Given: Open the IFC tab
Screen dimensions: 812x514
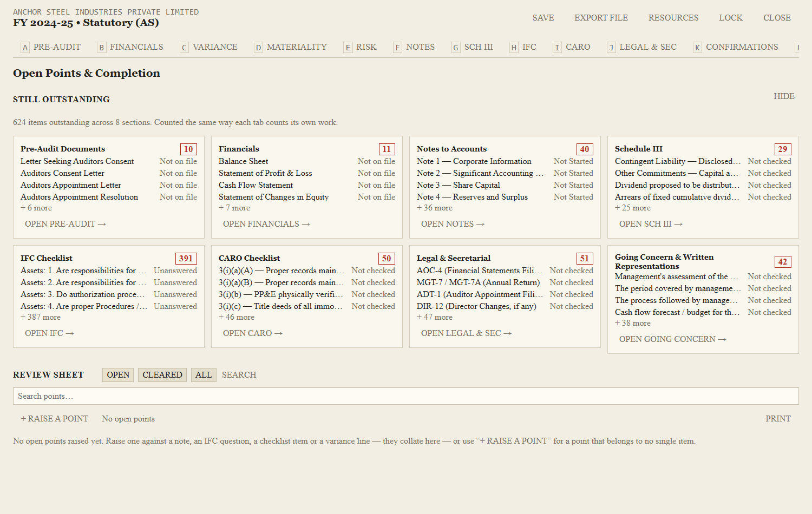Looking at the screenshot, I should coord(523,47).
